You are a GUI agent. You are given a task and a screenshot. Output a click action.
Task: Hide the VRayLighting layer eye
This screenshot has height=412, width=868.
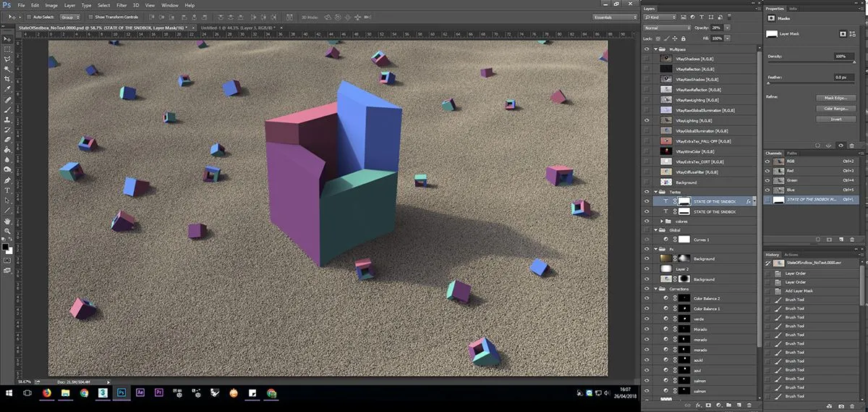click(x=647, y=120)
